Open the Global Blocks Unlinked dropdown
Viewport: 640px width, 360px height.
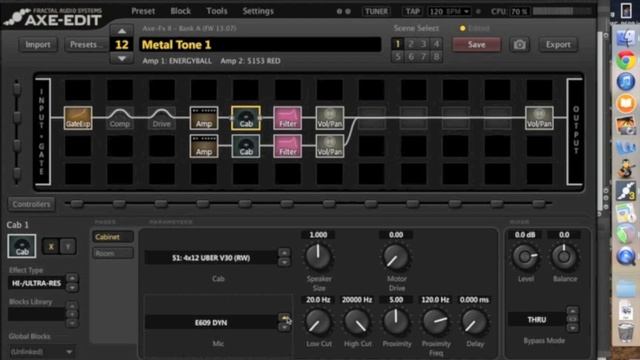pos(41,351)
